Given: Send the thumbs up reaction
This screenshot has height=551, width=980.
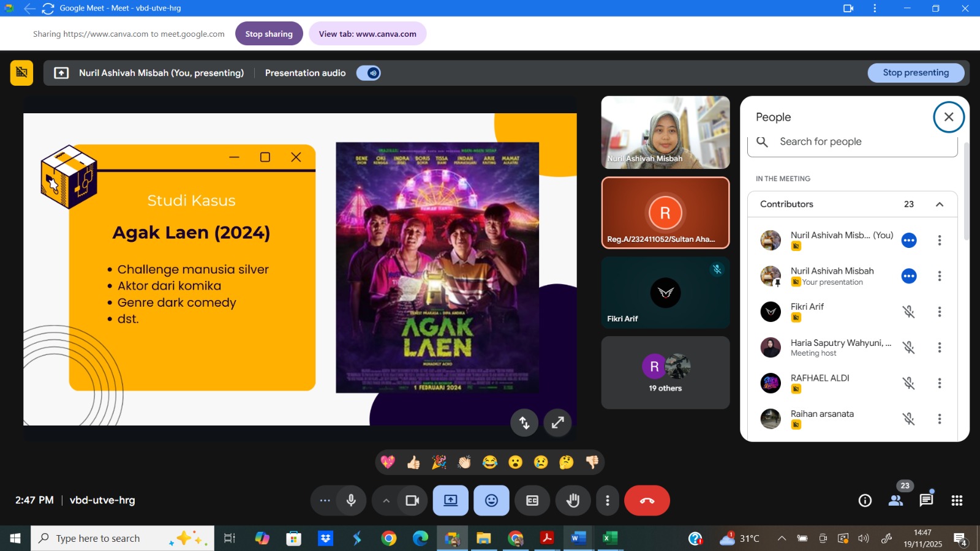Looking at the screenshot, I should (x=413, y=462).
